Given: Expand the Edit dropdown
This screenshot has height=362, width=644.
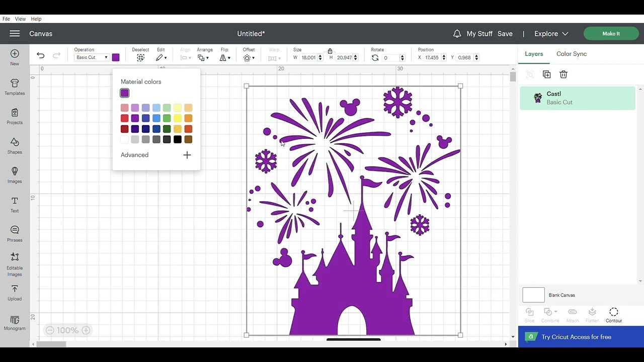Looking at the screenshot, I should [x=162, y=58].
